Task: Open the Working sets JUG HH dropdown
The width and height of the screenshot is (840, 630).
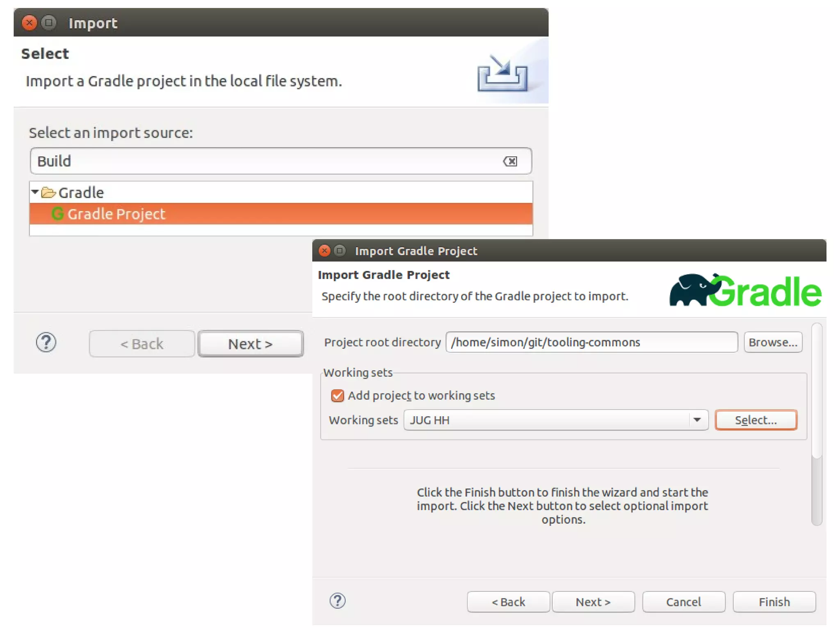Action: 697,420
